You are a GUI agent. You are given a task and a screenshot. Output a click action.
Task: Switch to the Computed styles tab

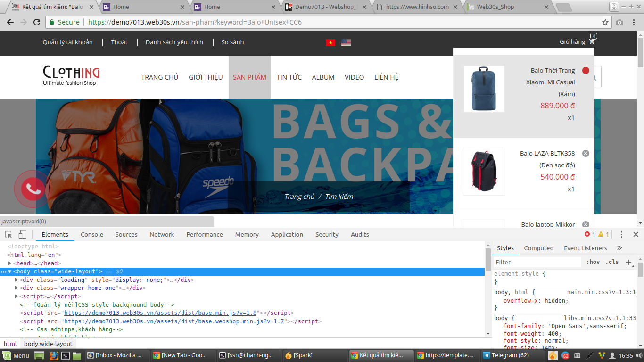coord(539,248)
